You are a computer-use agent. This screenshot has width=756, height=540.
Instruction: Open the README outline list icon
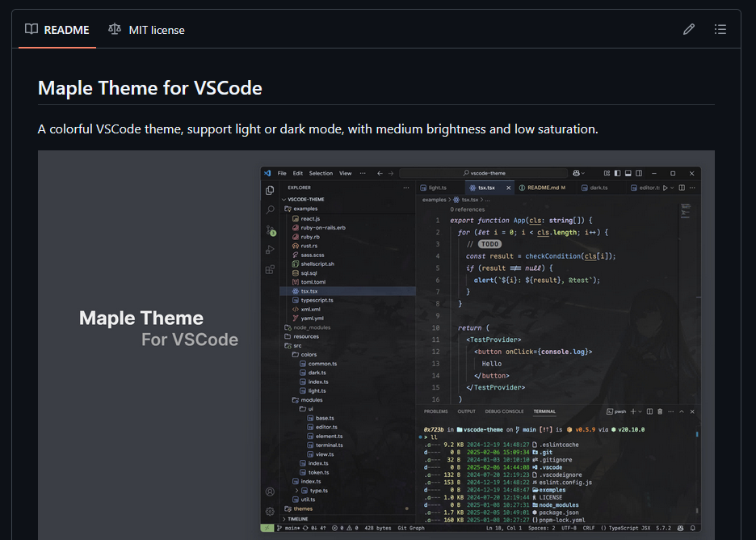(x=720, y=29)
